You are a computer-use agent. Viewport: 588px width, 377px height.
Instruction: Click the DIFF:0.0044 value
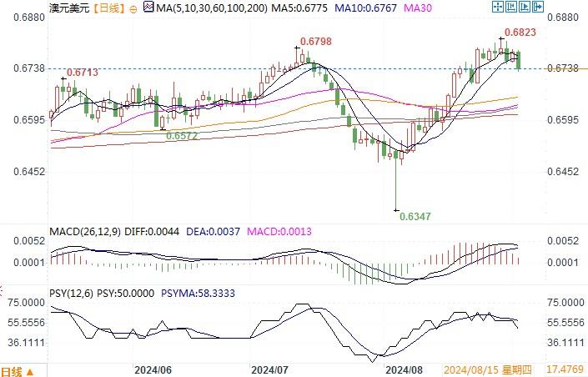[152, 231]
